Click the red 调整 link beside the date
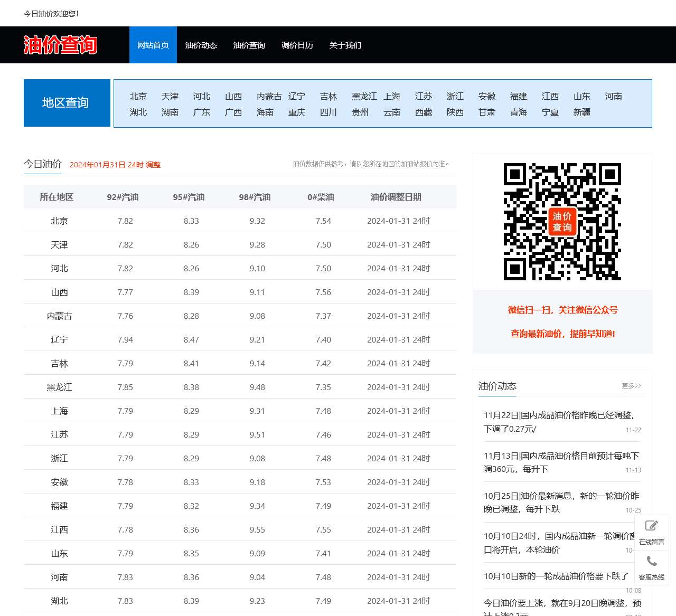676x616 pixels. [x=154, y=165]
